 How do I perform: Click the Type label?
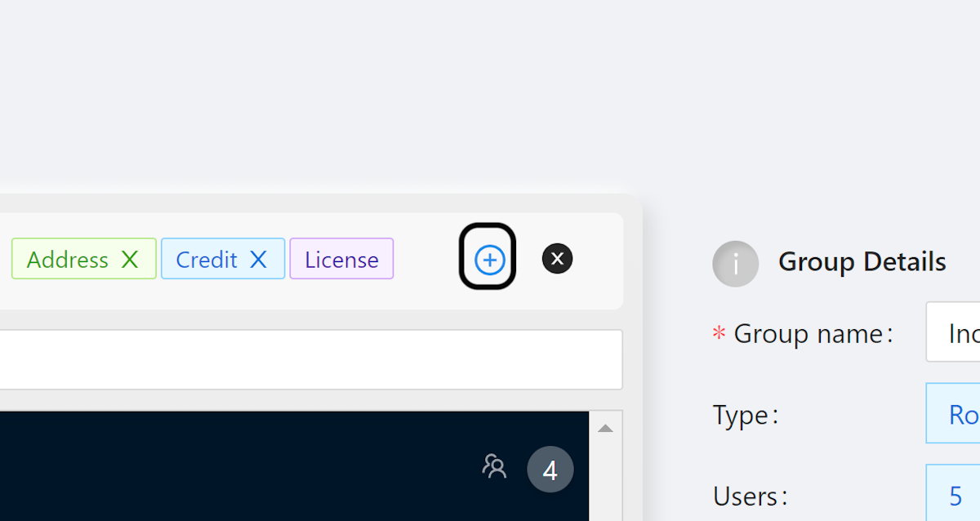(x=746, y=415)
